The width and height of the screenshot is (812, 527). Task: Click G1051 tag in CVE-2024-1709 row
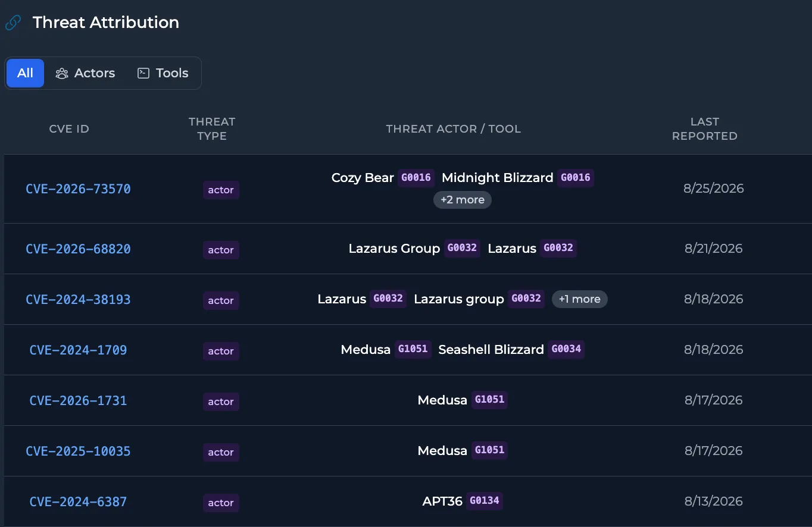(x=413, y=349)
